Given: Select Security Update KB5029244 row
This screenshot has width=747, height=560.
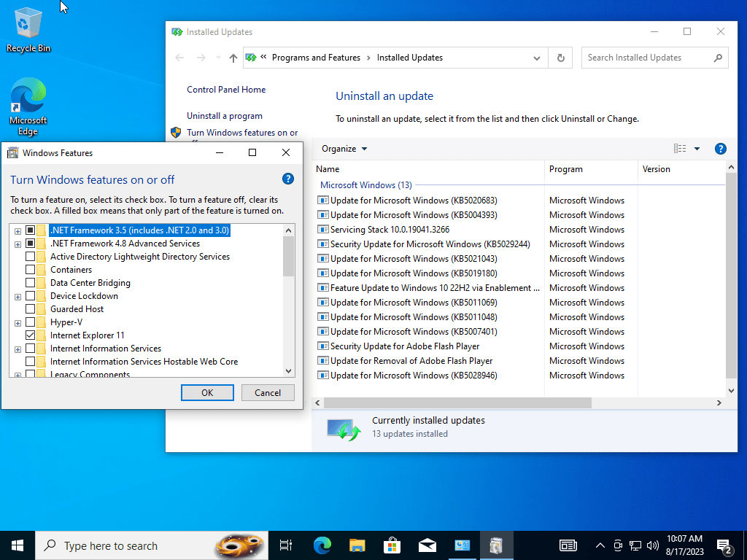Looking at the screenshot, I should [429, 244].
